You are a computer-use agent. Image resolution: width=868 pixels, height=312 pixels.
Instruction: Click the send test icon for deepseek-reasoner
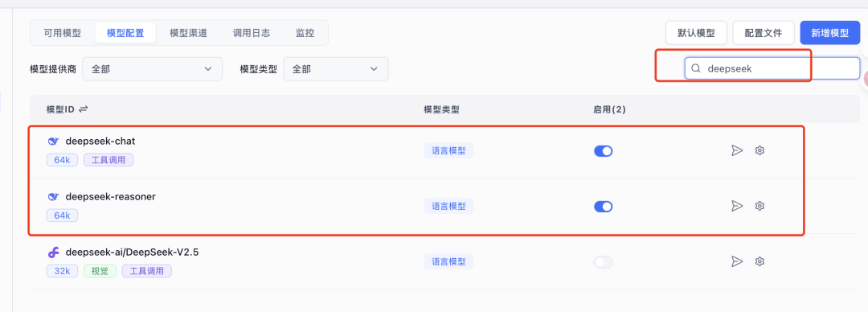point(736,206)
